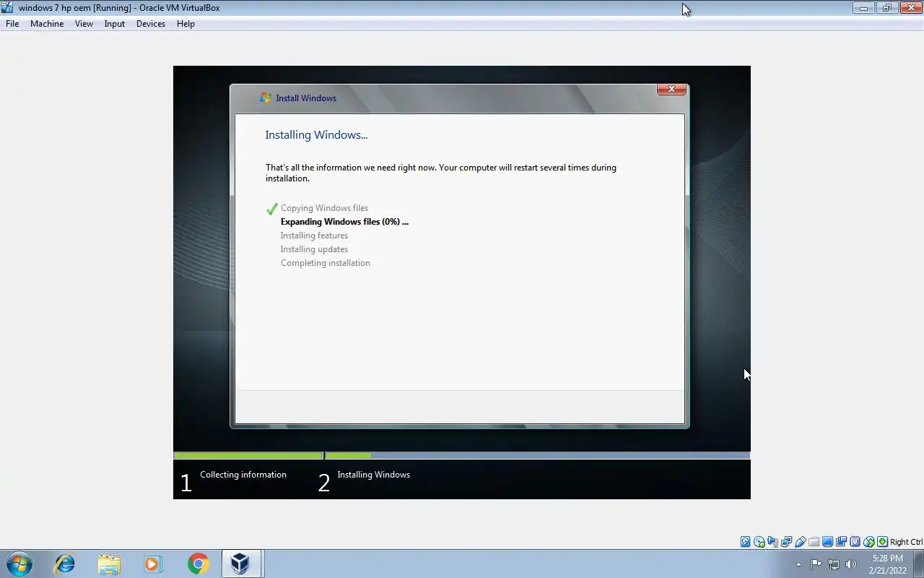Screen dimensions: 924x578
Task: Click the 'Right Ctrl' host key label
Action: (906, 542)
